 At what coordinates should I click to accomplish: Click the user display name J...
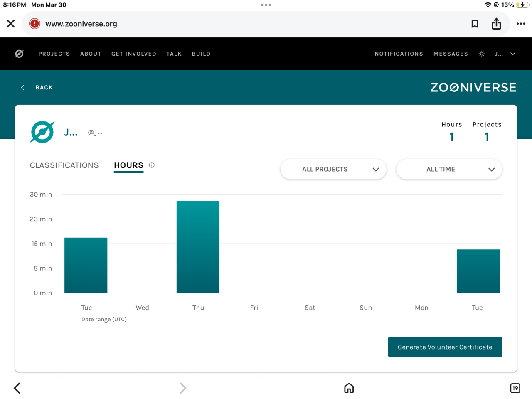coord(71,133)
